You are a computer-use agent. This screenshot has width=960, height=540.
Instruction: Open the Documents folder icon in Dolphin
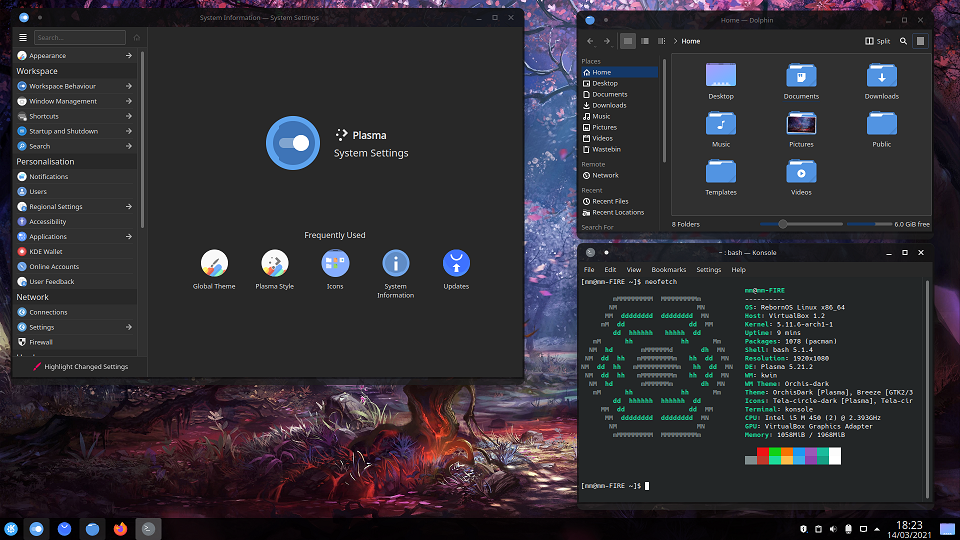(x=801, y=75)
